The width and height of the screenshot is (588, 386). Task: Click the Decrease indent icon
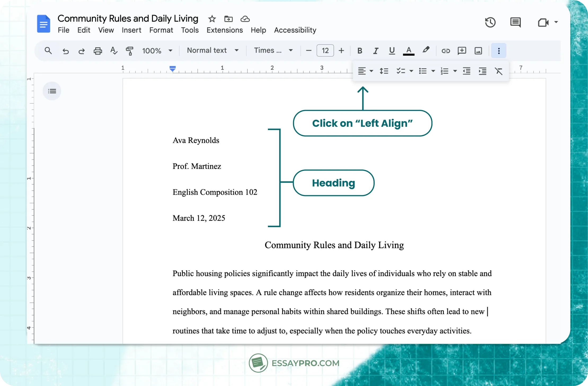[x=467, y=71]
